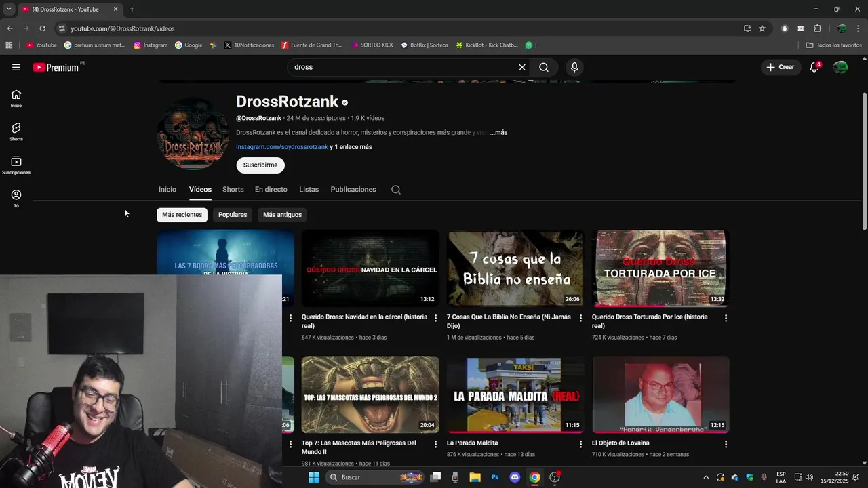Image resolution: width=868 pixels, height=488 pixels.
Task: Select the Populares filter chip
Action: (x=233, y=215)
